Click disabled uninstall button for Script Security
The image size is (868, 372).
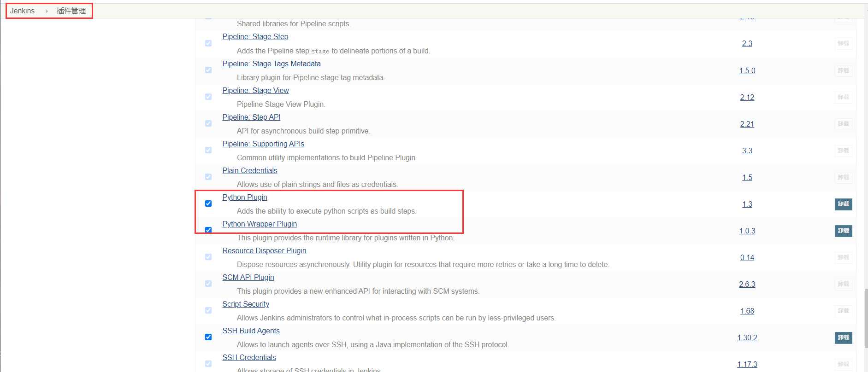tap(843, 311)
